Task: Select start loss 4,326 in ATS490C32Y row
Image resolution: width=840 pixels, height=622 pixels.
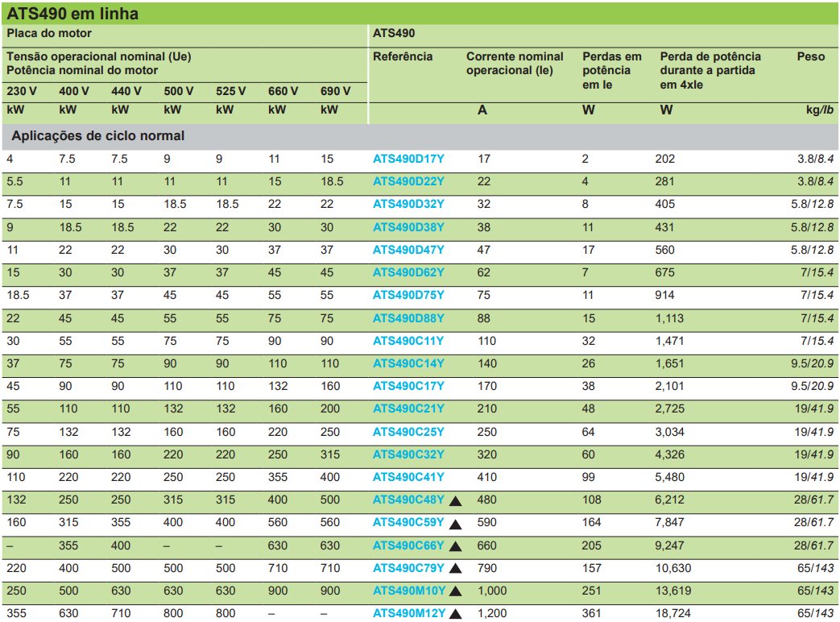Action: pos(669,454)
